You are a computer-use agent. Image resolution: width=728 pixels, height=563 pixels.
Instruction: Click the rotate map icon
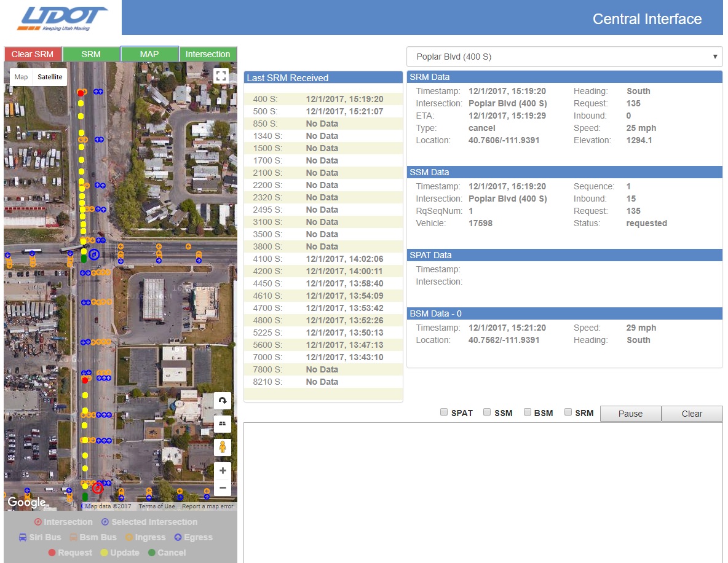pyautogui.click(x=223, y=401)
